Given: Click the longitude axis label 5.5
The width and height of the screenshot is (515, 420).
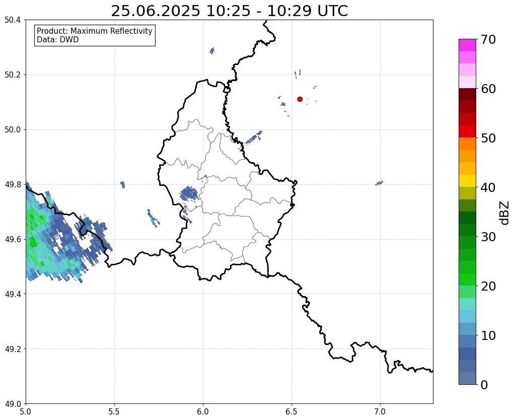Looking at the screenshot, I should click(114, 412).
